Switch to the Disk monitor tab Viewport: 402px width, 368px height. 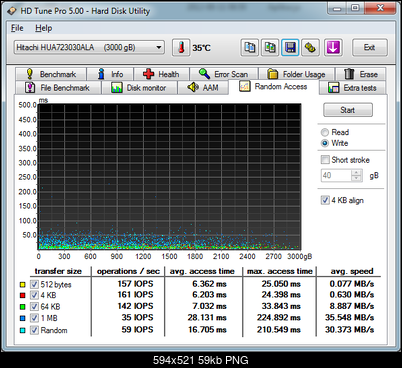tap(139, 88)
